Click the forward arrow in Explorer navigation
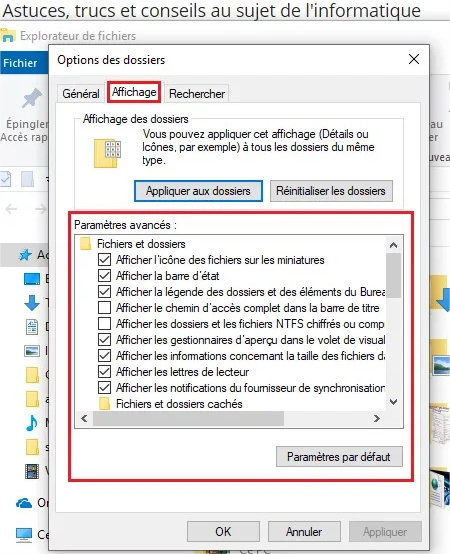Image resolution: width=450 pixels, height=554 pixels. pos(41,209)
